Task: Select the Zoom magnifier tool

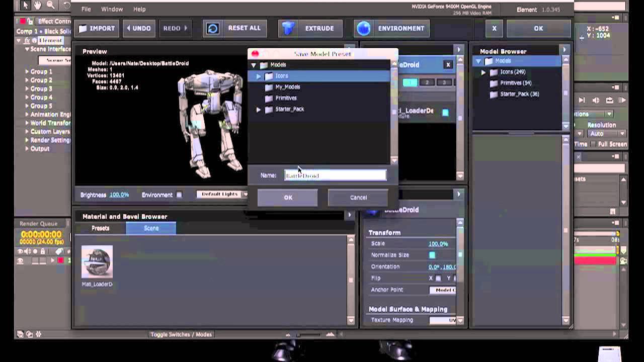Action: point(50,5)
